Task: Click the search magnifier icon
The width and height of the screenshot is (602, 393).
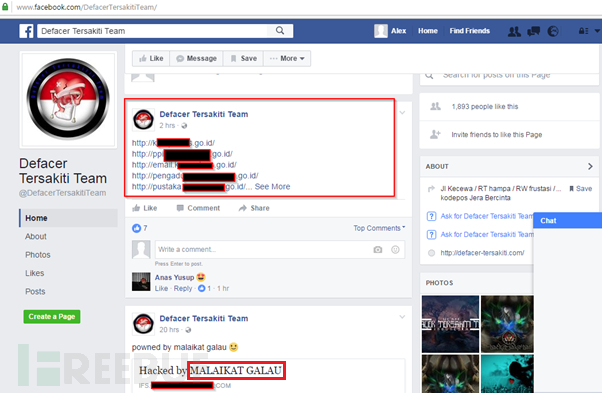Action: pos(280,31)
